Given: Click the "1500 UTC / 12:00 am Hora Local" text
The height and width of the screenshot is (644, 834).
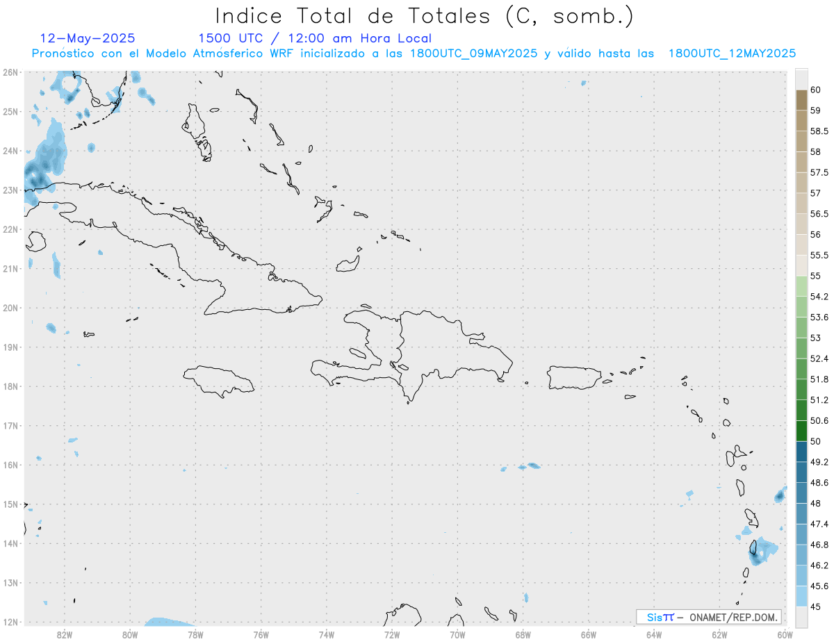Looking at the screenshot, I should (315, 38).
